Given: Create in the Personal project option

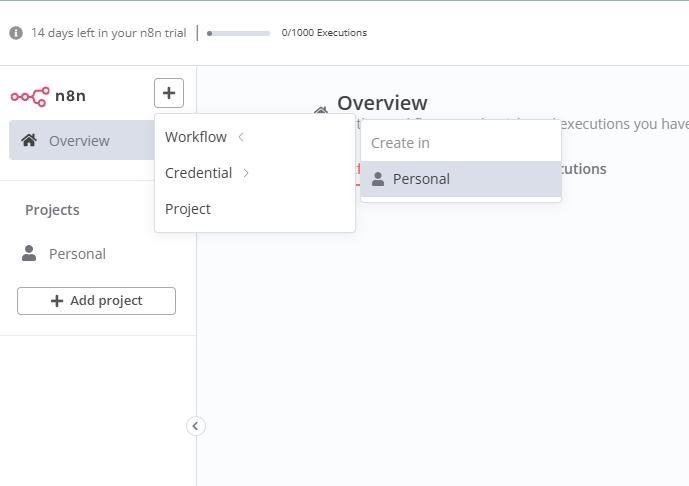Looking at the screenshot, I should (x=421, y=179).
